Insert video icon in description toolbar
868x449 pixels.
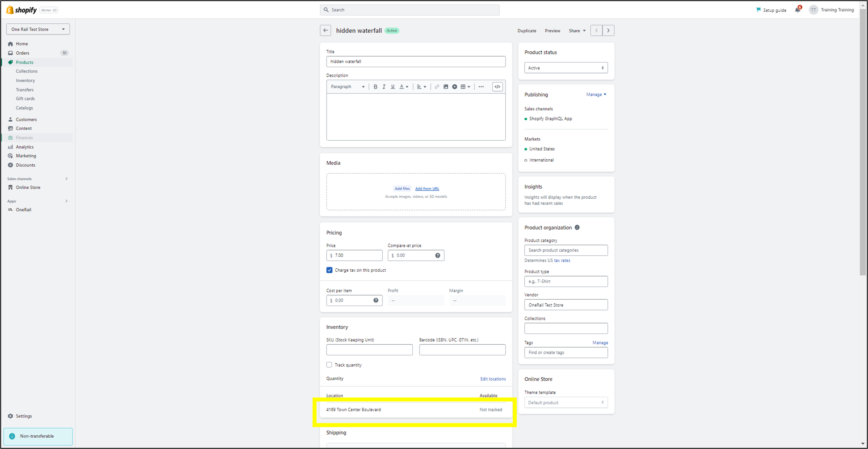[x=454, y=86]
